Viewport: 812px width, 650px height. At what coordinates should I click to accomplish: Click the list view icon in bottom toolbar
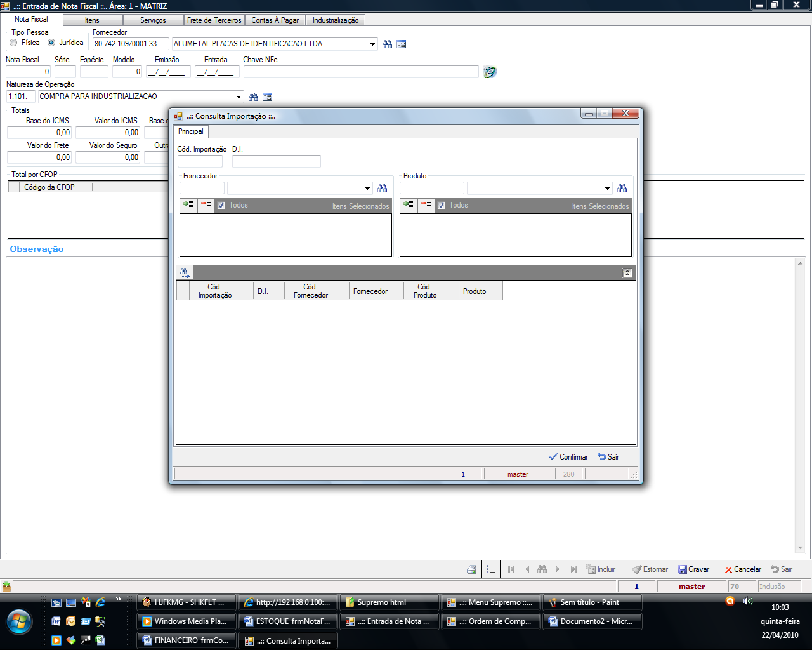click(491, 569)
